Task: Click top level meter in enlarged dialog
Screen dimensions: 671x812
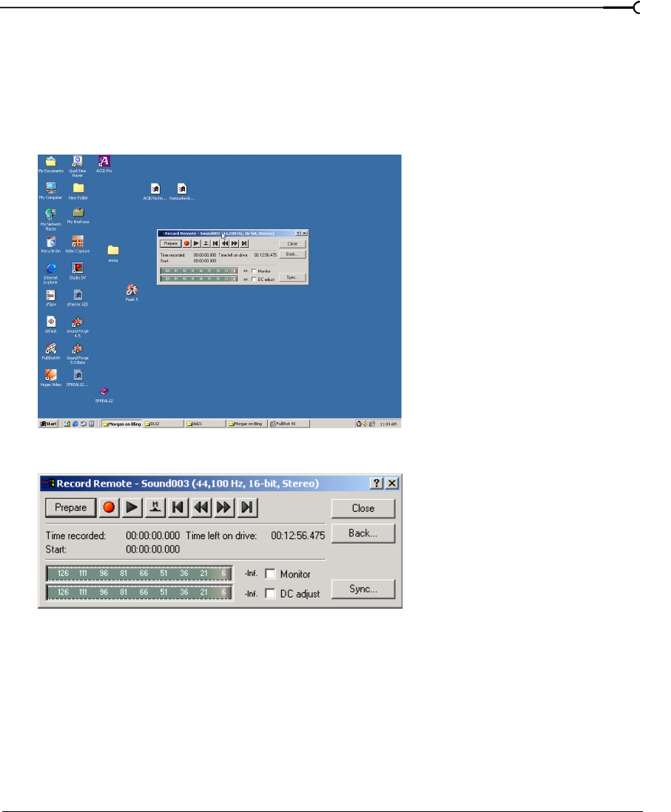Action: coord(139,573)
